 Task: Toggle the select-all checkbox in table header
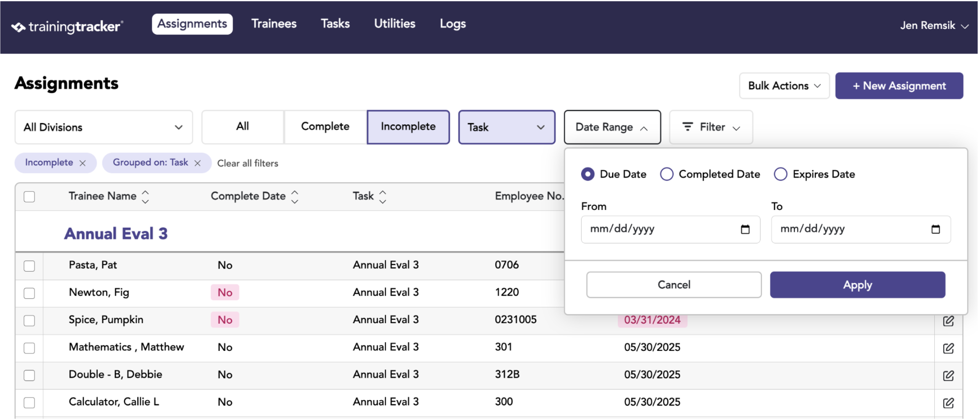pyautogui.click(x=29, y=197)
